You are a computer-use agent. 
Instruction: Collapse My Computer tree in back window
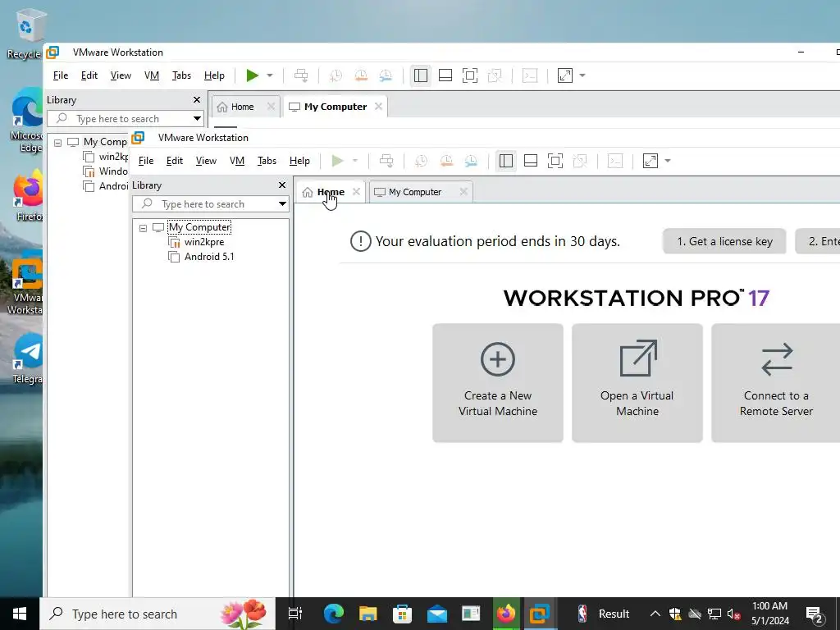(58, 143)
